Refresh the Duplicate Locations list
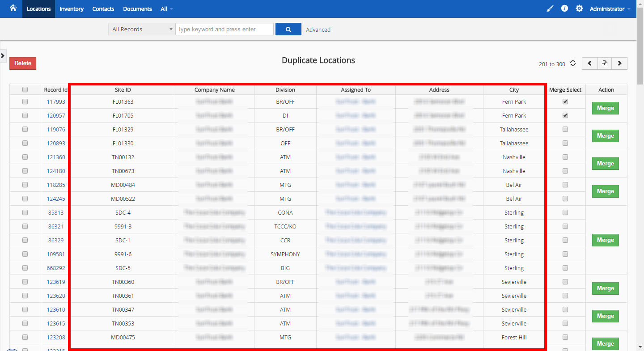The height and width of the screenshot is (351, 644). pos(573,63)
